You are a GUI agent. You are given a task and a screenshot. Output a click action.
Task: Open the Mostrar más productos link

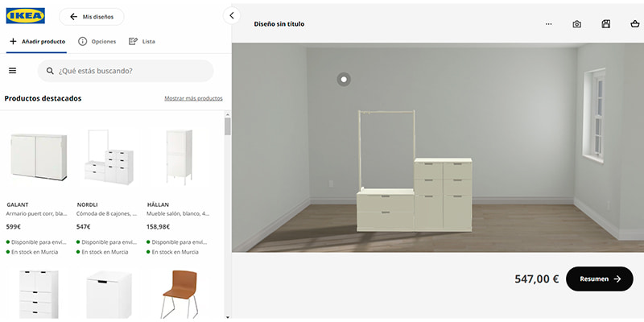point(193,98)
